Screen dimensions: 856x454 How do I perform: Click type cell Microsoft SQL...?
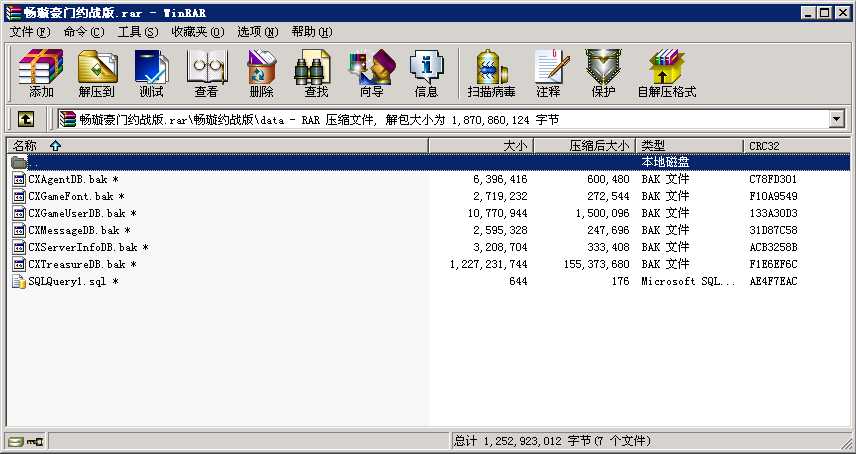pos(688,282)
